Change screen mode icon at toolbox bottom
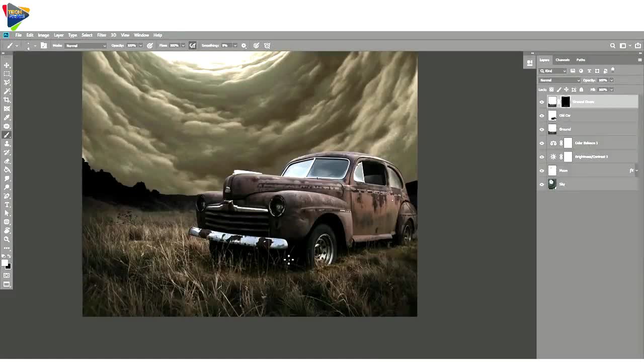The width and height of the screenshot is (644, 362). (x=7, y=284)
